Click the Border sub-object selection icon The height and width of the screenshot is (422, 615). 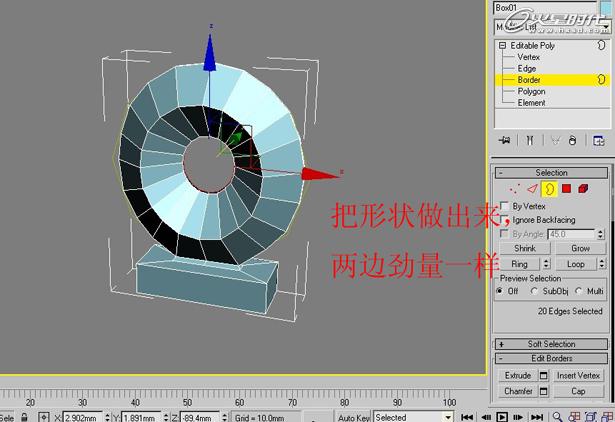(x=549, y=188)
